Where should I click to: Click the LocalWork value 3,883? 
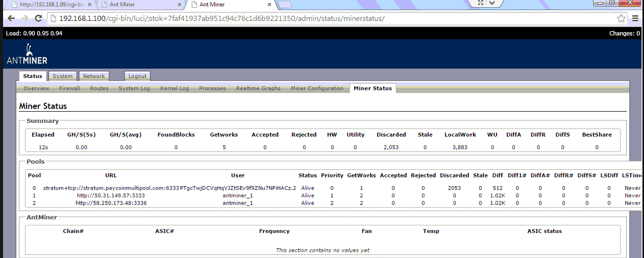tap(460, 147)
